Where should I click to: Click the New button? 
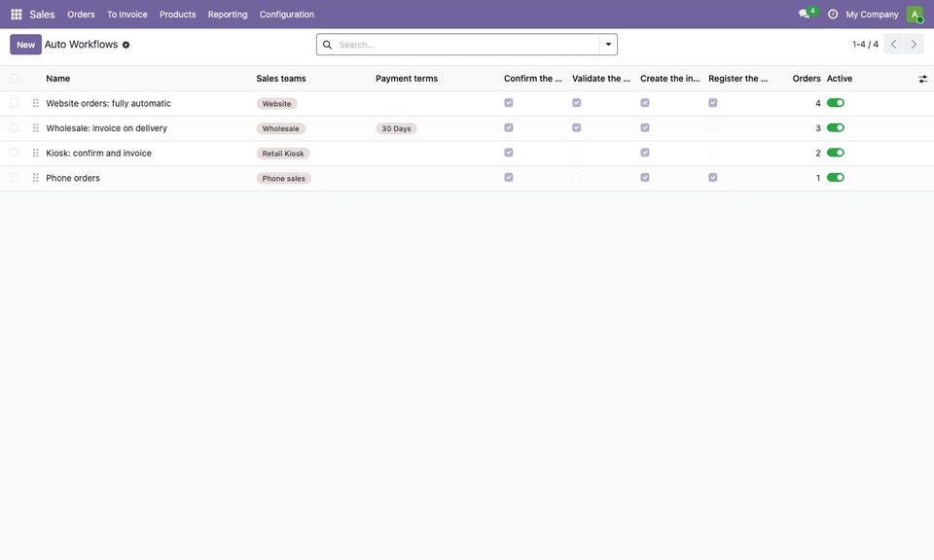coord(25,45)
